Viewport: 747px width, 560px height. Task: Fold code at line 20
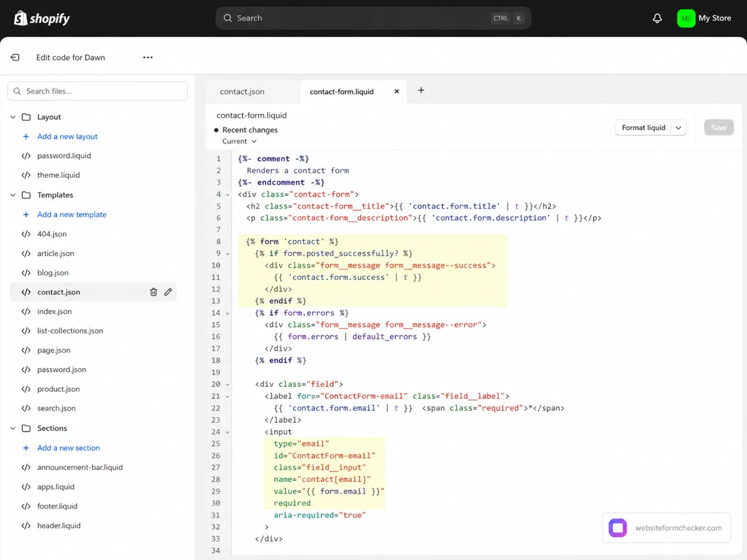click(228, 384)
